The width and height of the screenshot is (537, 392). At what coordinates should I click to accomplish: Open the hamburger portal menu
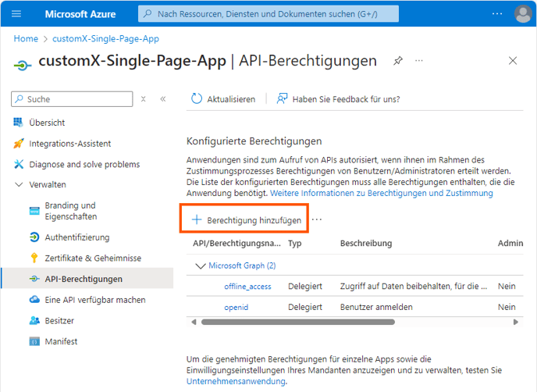coord(16,14)
